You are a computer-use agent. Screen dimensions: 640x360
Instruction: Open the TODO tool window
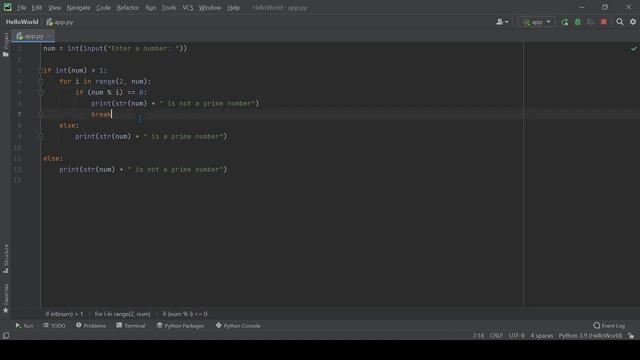(x=54, y=326)
